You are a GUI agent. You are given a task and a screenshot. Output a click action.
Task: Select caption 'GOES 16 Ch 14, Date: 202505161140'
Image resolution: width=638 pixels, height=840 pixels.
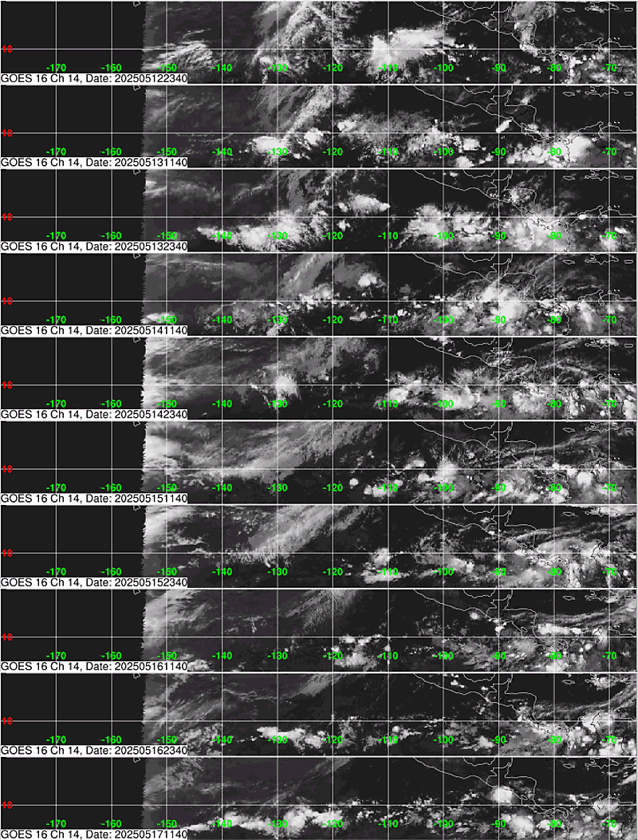point(94,666)
